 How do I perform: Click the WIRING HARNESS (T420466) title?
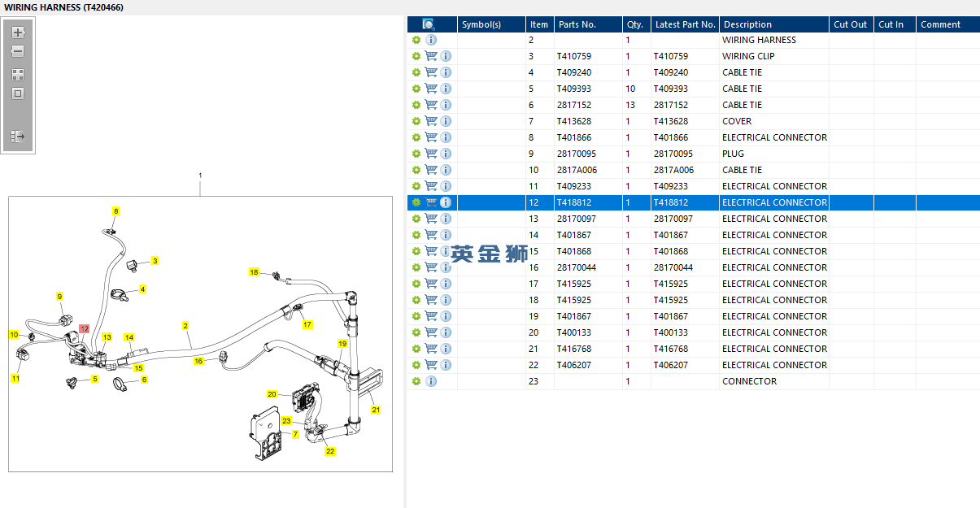(63, 7)
